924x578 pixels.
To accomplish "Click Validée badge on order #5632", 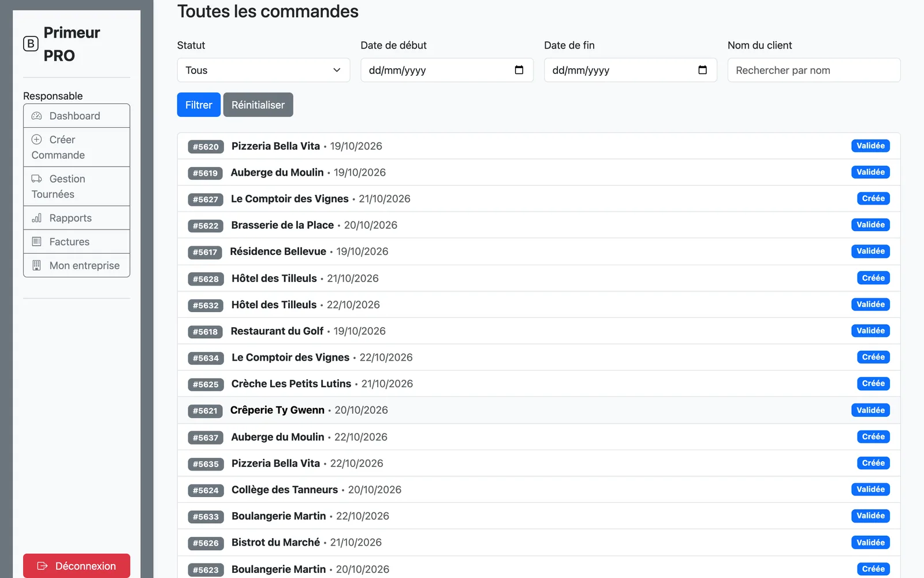I will pos(870,304).
